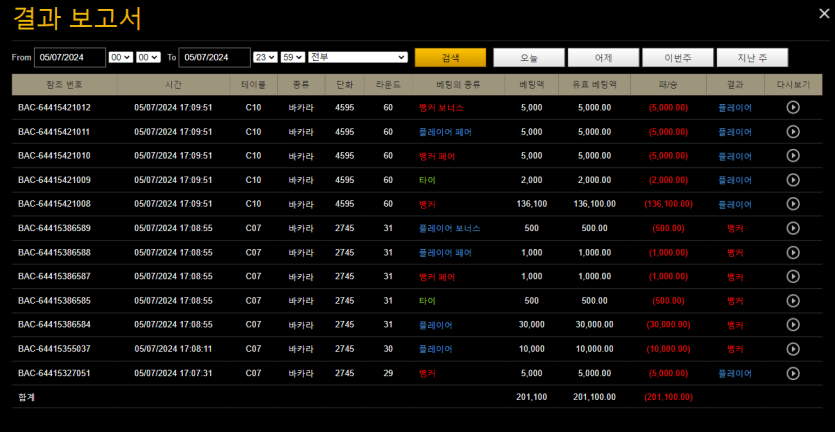Replay bet BAC-64415421011
Viewport: 835px width, 432px height.
click(793, 132)
